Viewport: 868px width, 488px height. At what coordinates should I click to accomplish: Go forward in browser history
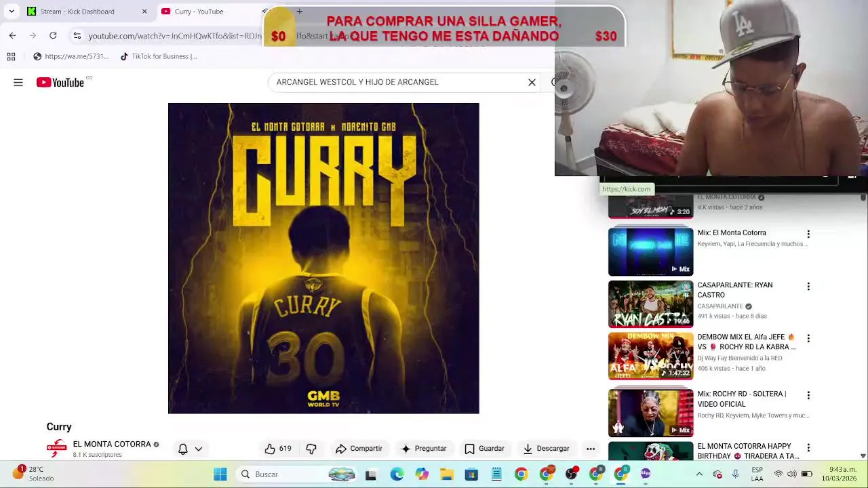33,35
